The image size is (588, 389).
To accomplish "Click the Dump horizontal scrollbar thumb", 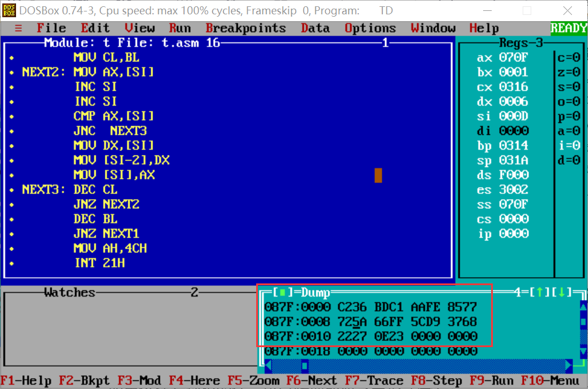I will click(304, 365).
